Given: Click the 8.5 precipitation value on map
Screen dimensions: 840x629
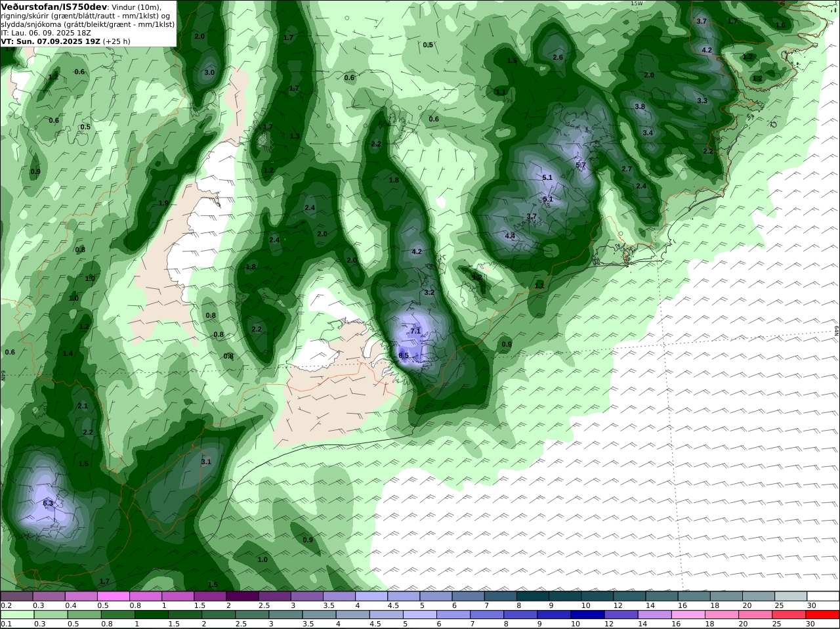Looking at the screenshot, I should click(404, 356).
